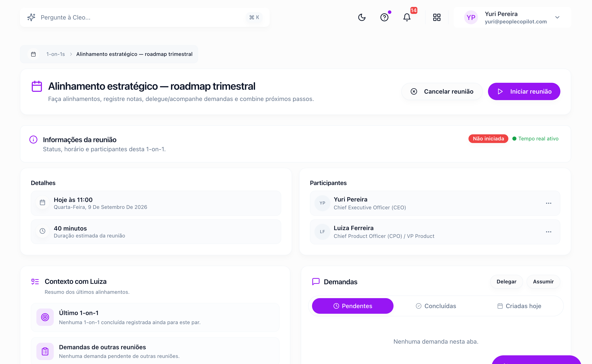Click the calendar icon in the breadcrumb
The width and height of the screenshot is (592, 364).
[x=33, y=54]
